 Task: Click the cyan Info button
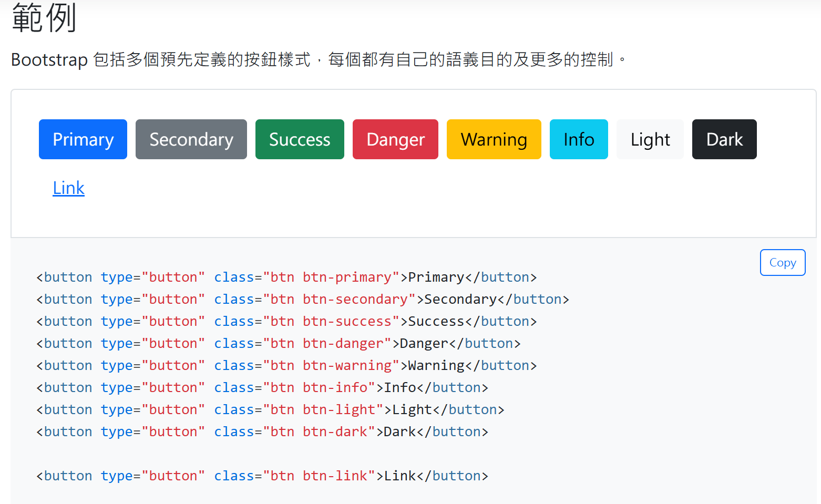tap(579, 139)
